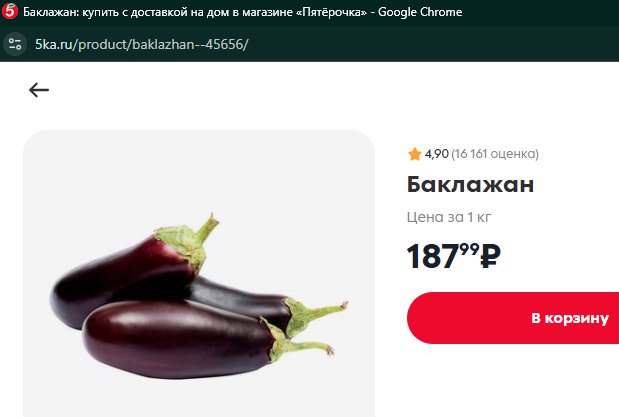
Task: Click the ruble currency symbol
Action: (x=490, y=256)
